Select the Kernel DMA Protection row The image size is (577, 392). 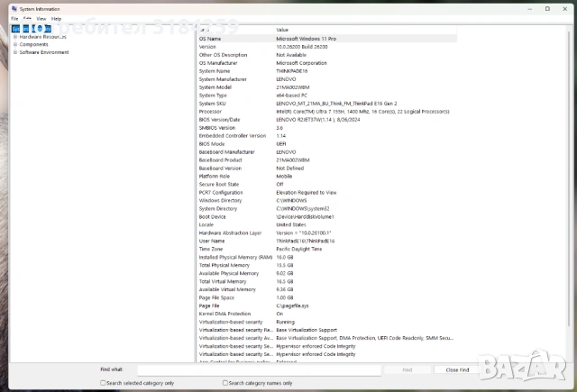(326, 314)
